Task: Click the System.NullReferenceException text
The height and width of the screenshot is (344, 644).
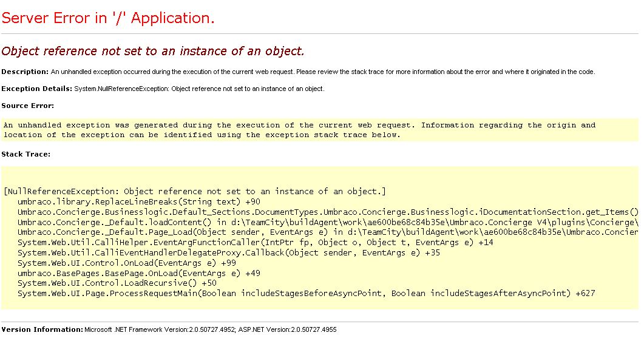Action: tap(199, 89)
